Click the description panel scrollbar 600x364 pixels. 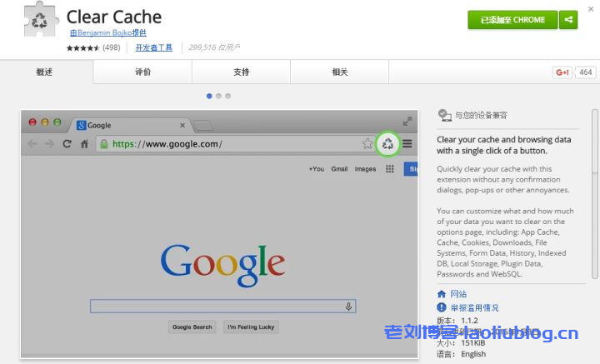pyautogui.click(x=595, y=194)
